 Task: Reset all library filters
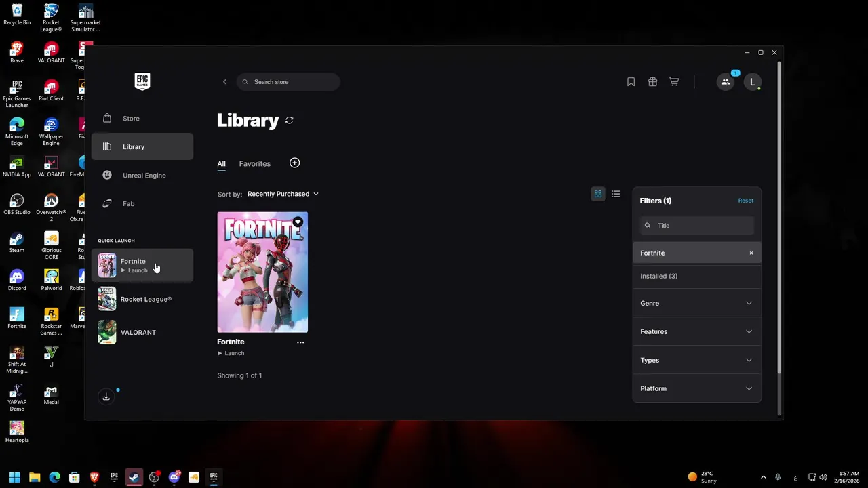[745, 201]
